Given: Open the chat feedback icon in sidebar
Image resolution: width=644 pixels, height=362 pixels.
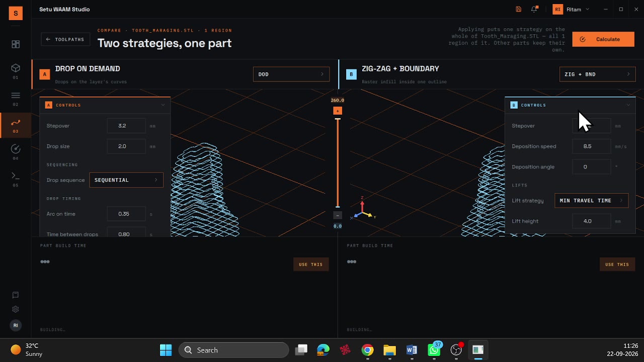Looking at the screenshot, I should tap(16, 295).
